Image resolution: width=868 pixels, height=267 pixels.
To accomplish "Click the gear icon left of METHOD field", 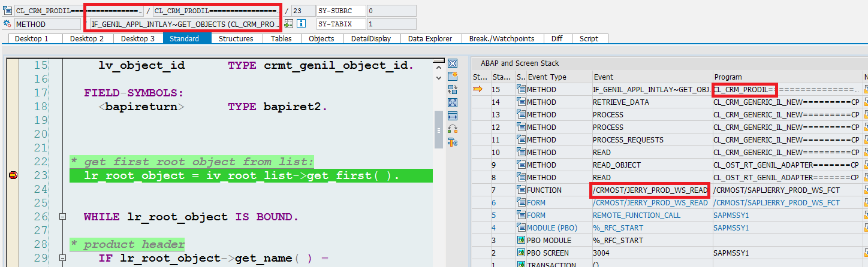I will 8,24.
